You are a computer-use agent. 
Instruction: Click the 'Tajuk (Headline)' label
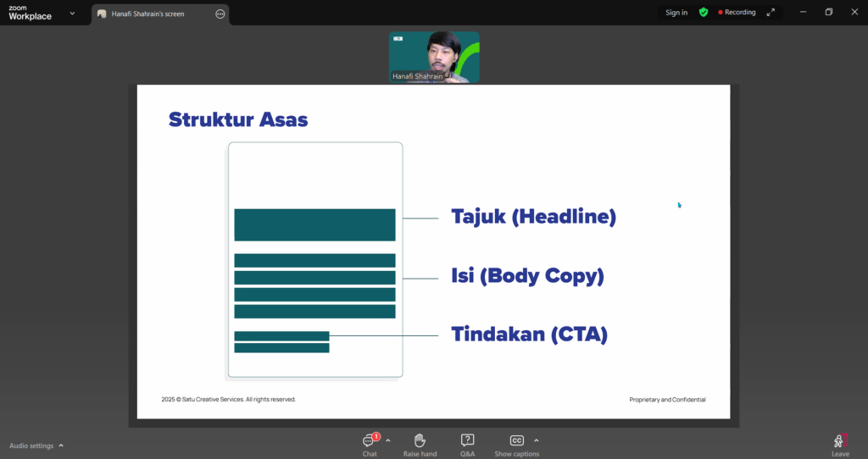(x=534, y=216)
